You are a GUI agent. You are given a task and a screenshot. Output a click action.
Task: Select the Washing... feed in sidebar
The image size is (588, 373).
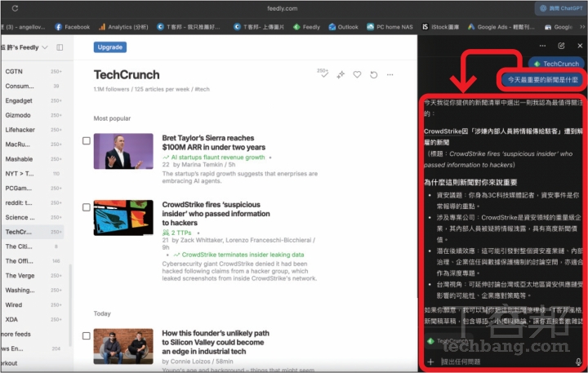[33, 290]
